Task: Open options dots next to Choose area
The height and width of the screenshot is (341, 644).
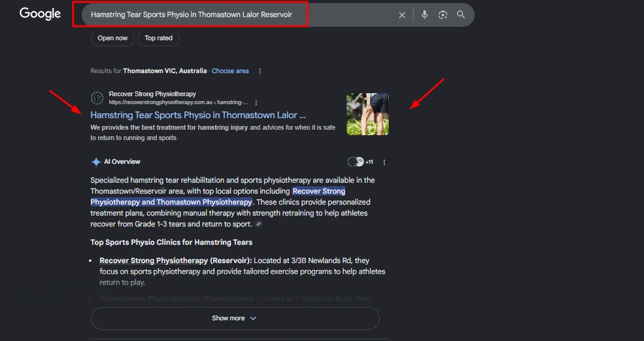Action: (x=260, y=71)
